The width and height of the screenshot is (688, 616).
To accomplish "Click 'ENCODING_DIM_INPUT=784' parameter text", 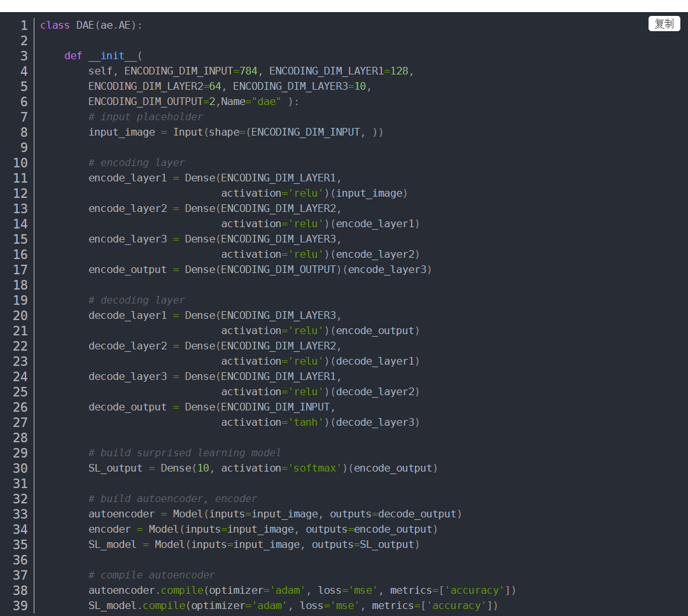I will coord(191,71).
